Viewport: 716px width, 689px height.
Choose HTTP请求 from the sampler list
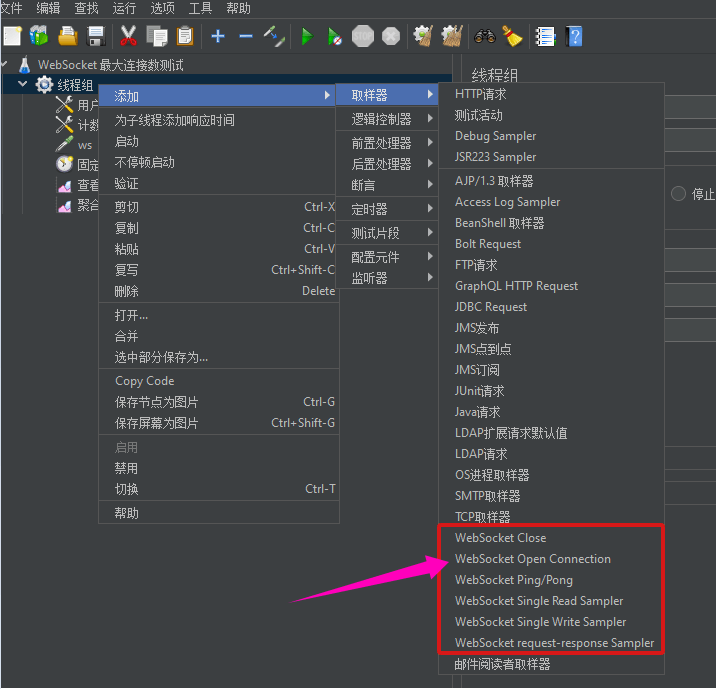[x=481, y=94]
